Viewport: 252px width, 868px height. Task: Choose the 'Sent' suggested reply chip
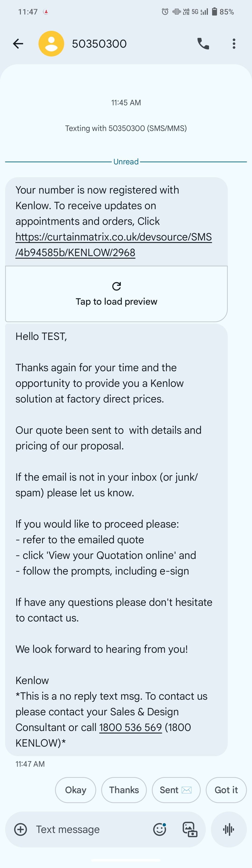(176, 790)
